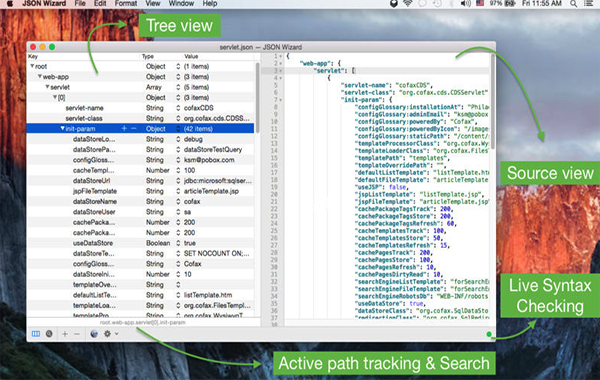The width and height of the screenshot is (600, 380).
Task: Select the defaultListTe... row
Action: (140, 295)
